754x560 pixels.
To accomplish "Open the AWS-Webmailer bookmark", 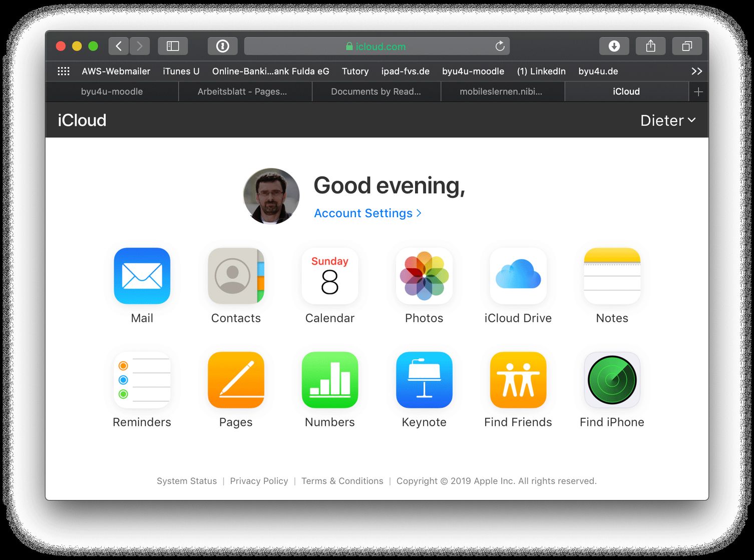I will [x=116, y=71].
